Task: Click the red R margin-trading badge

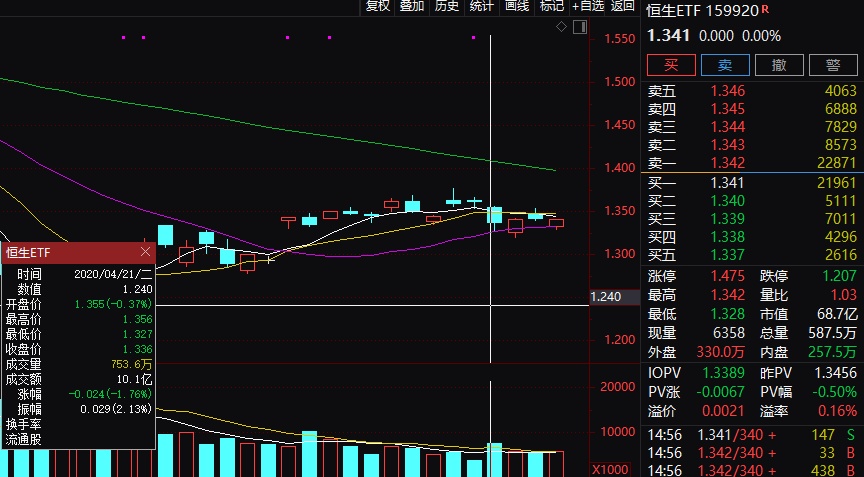Action: coord(765,9)
